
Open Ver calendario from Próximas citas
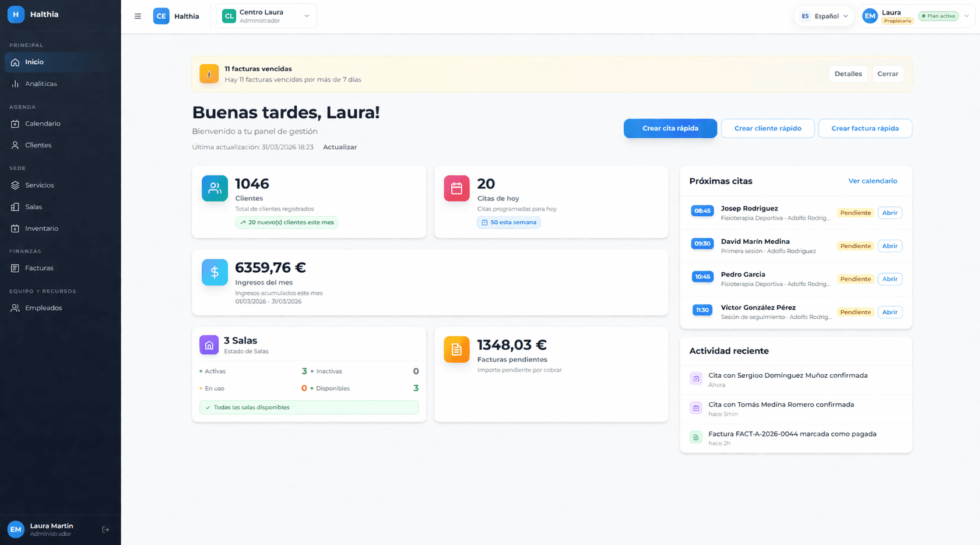pos(873,181)
